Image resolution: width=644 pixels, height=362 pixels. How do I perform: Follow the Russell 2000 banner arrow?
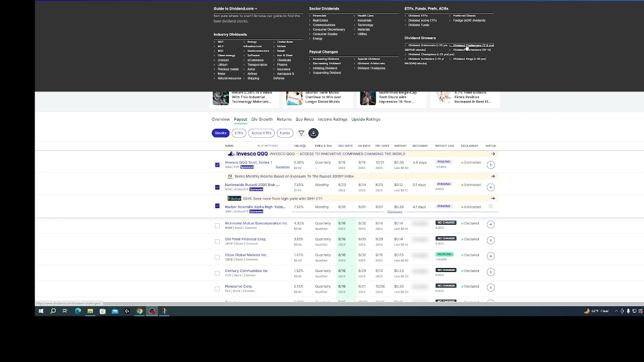493,176
